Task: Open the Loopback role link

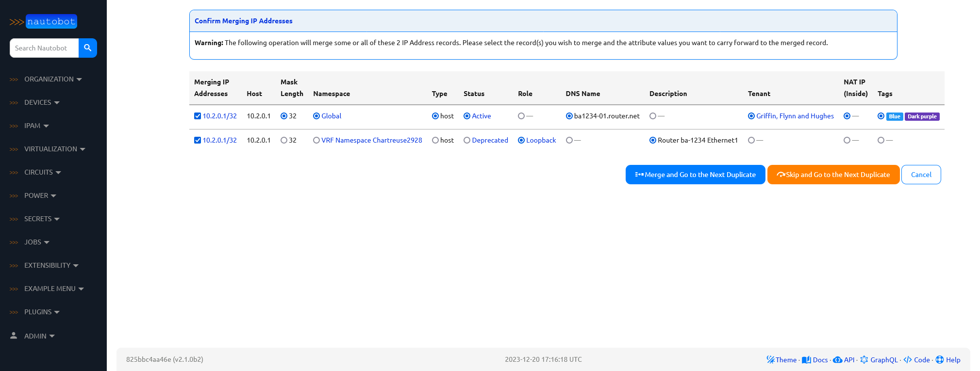Action: (541, 140)
